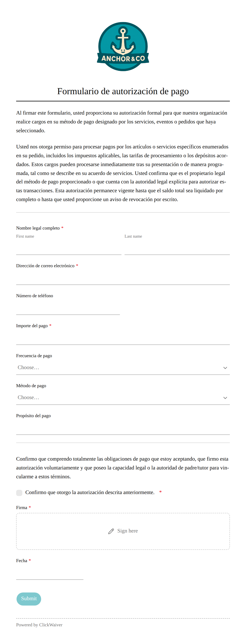Focus the First name field

pos(69,248)
